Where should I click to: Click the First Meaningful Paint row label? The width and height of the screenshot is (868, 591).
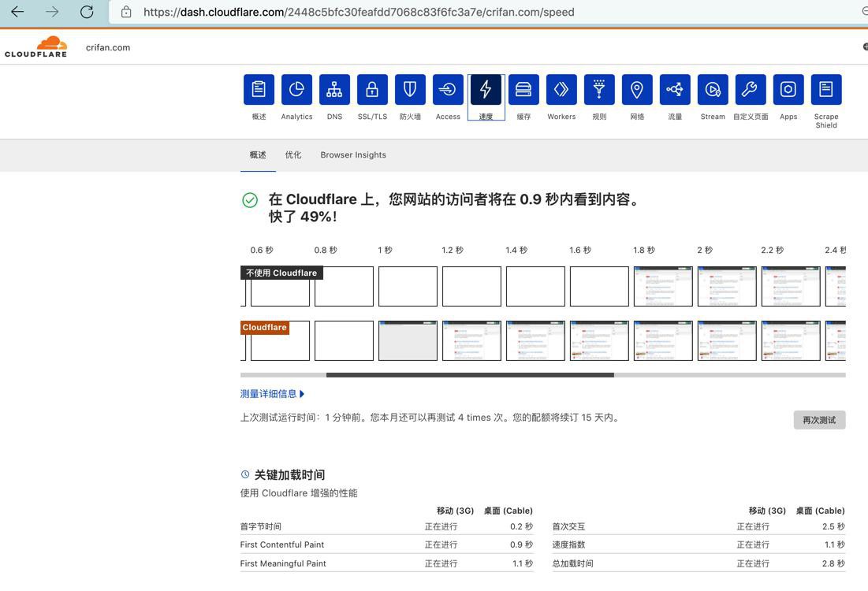tap(283, 563)
